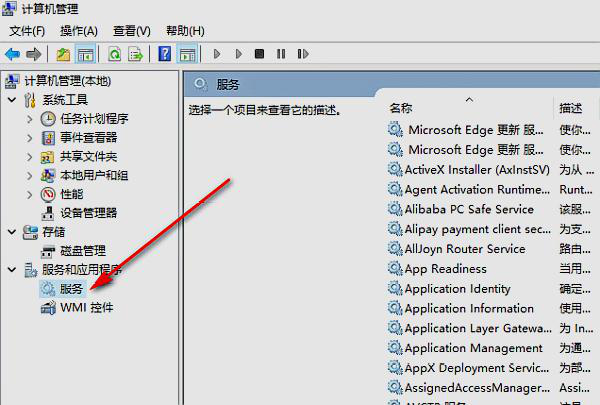This screenshot has height=405, width=600.
Task: Select WMI 控件 in the tree
Action: pyautogui.click(x=87, y=307)
